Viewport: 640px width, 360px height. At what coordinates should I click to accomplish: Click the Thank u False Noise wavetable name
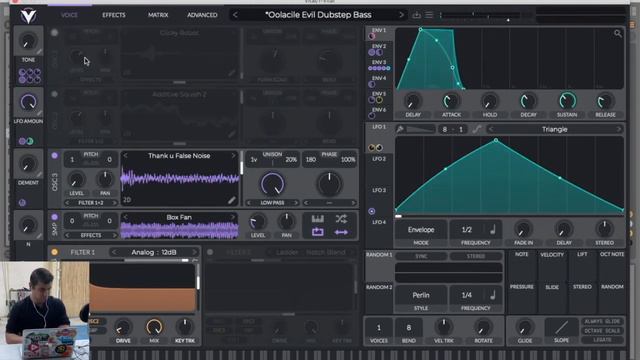[179, 156]
